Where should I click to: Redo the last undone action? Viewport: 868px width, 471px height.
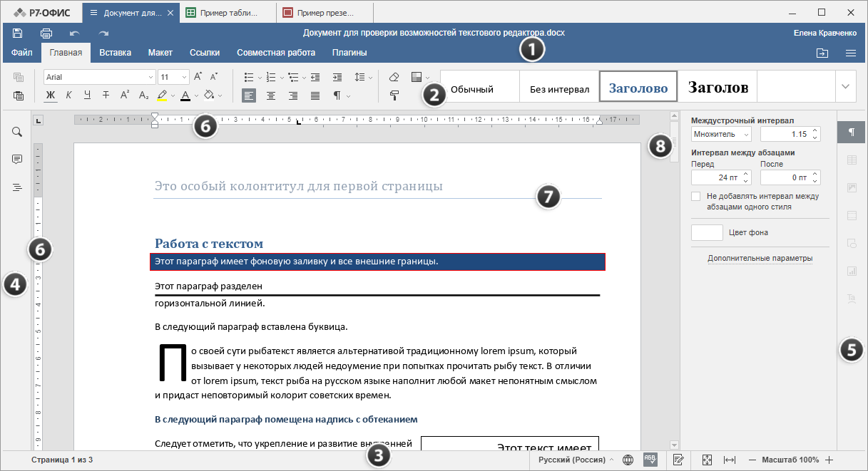tap(104, 33)
